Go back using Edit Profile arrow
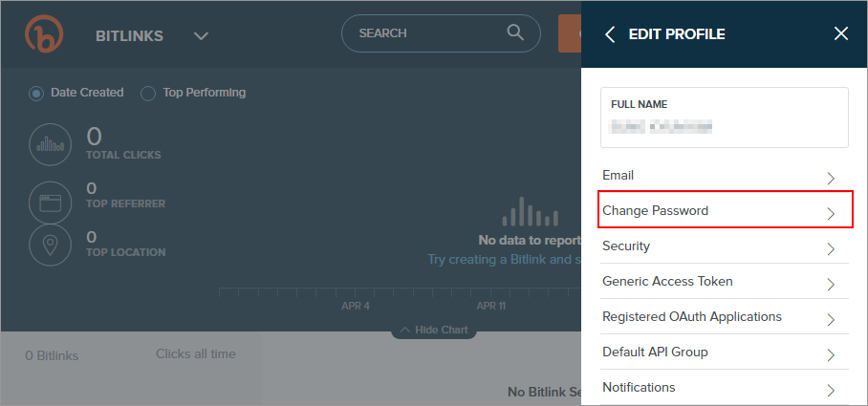This screenshot has width=868, height=406. 610,34
